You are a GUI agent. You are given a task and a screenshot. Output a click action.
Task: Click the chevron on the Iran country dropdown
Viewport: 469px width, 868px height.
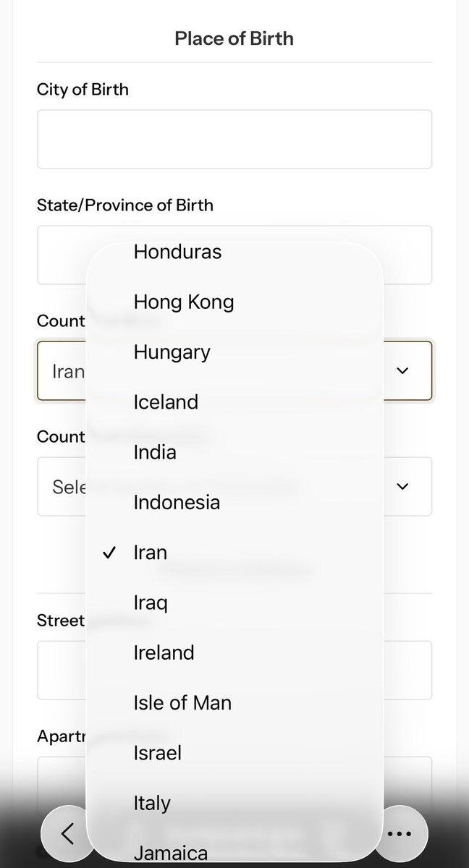[402, 371]
